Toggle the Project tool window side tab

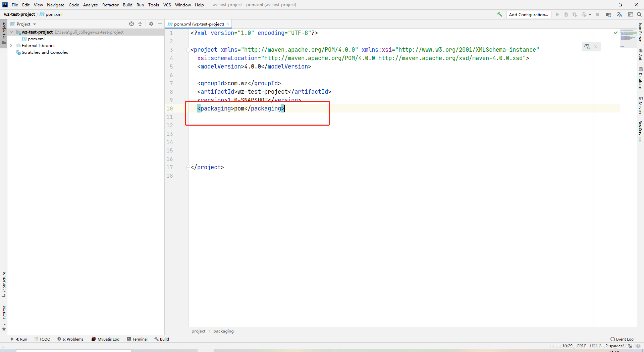click(4, 33)
